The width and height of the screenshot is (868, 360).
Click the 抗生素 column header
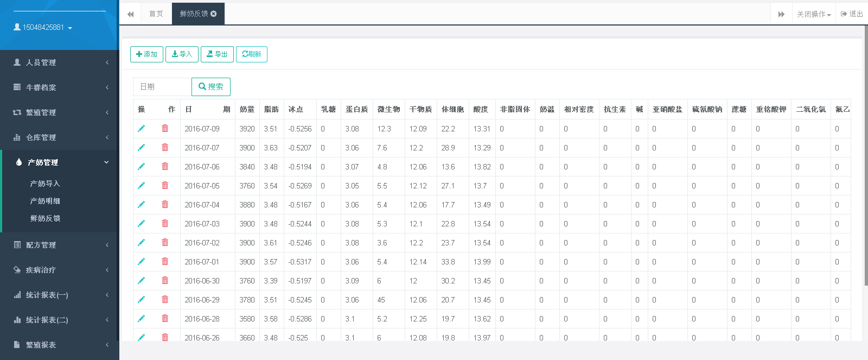click(x=615, y=109)
